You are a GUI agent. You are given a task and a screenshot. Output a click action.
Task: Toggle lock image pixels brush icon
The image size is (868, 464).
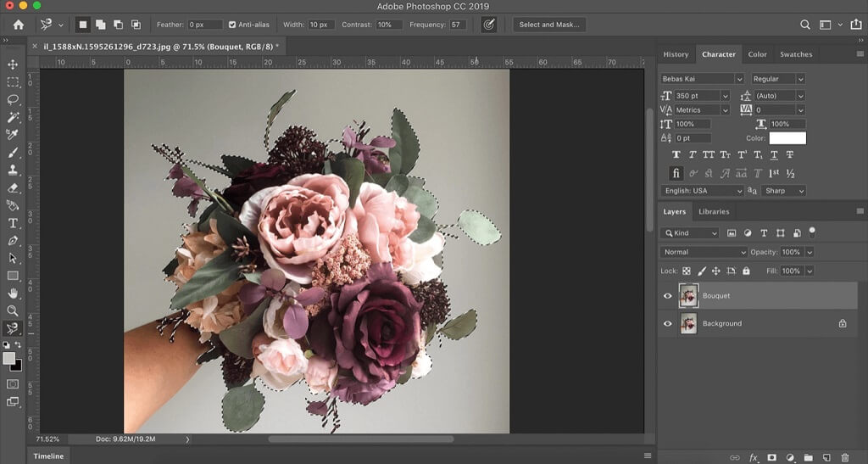701,271
